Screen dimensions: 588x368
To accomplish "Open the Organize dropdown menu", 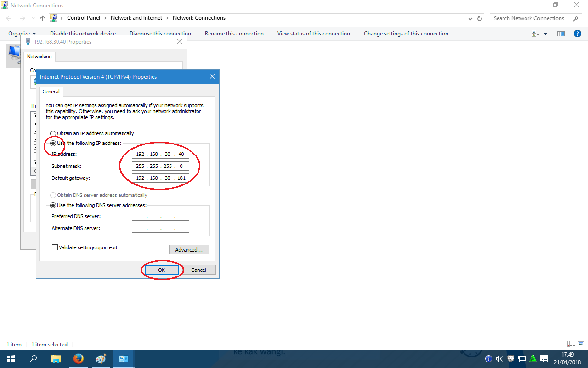I will (22, 33).
